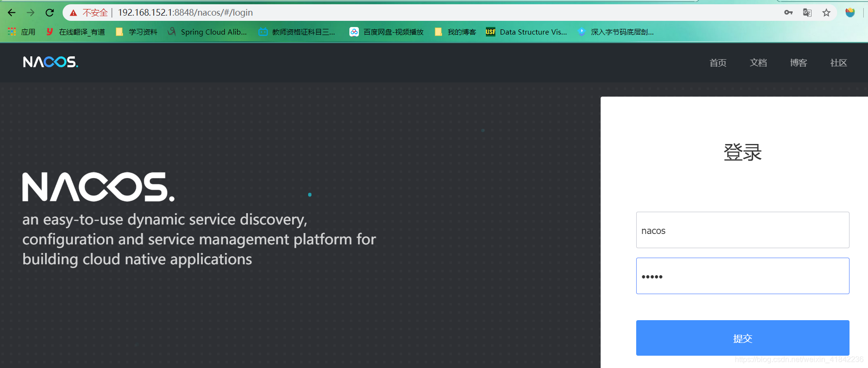Click the translate page icon
868x368 pixels.
coord(807,13)
